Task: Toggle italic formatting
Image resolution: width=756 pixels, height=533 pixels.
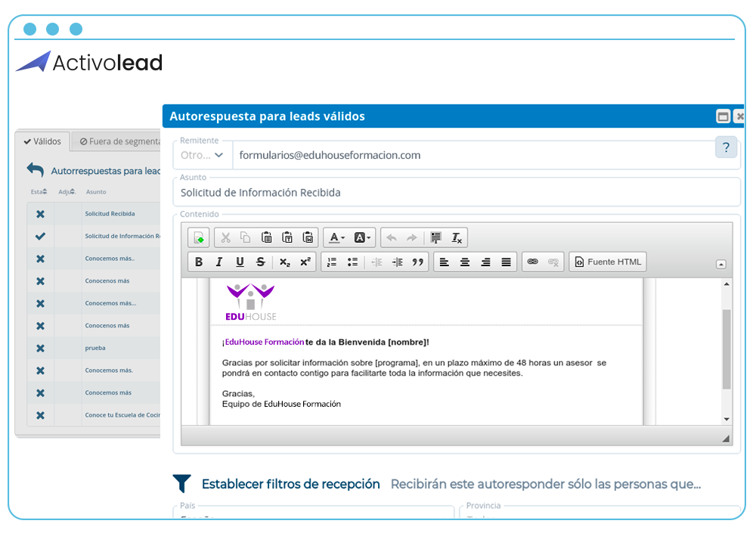Action: [x=219, y=262]
